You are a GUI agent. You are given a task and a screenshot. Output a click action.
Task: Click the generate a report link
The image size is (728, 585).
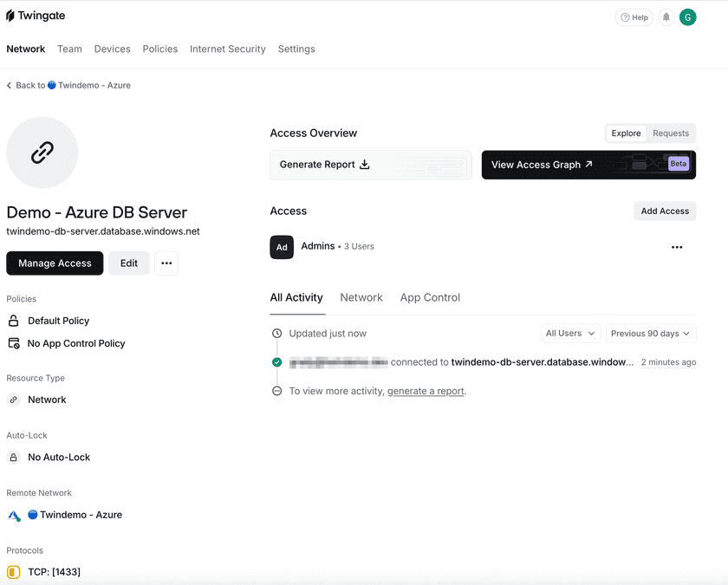(426, 391)
